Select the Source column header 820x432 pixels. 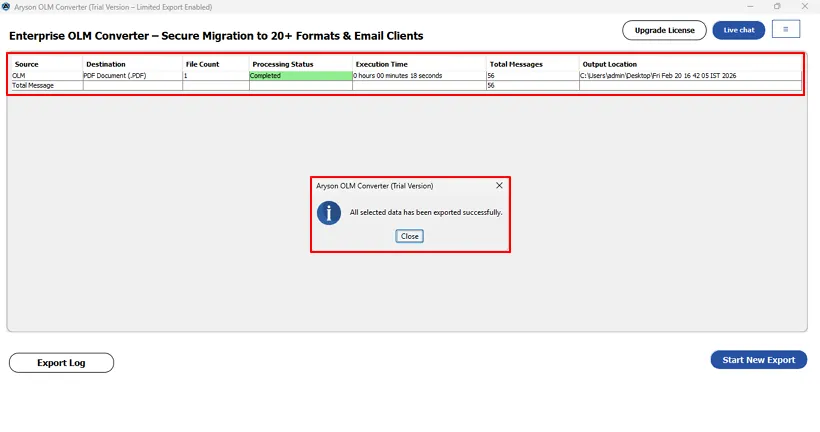point(47,64)
